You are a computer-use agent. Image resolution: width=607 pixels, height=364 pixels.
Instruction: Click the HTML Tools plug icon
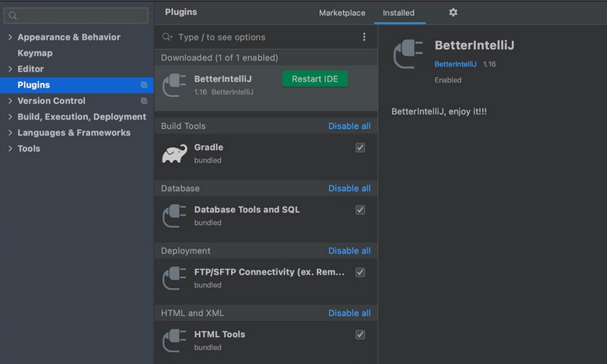click(x=175, y=340)
